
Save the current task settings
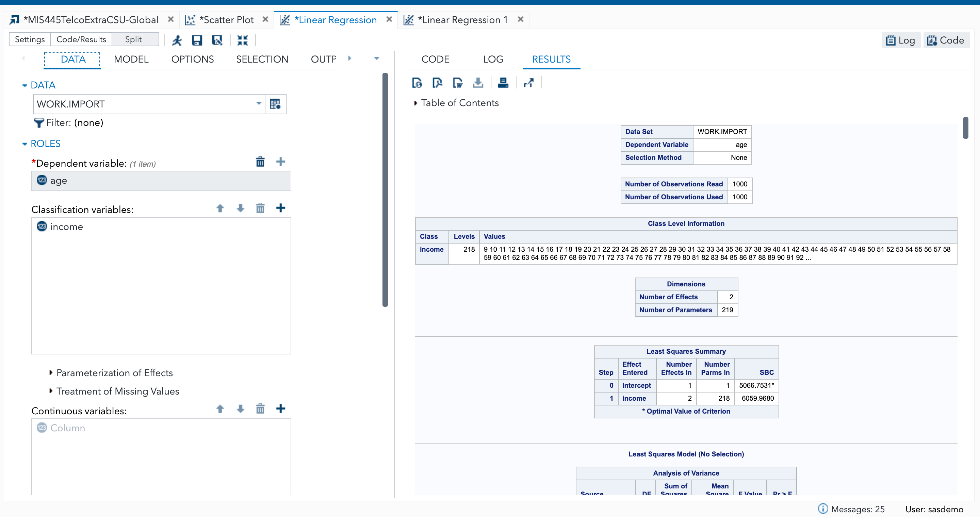pos(197,40)
